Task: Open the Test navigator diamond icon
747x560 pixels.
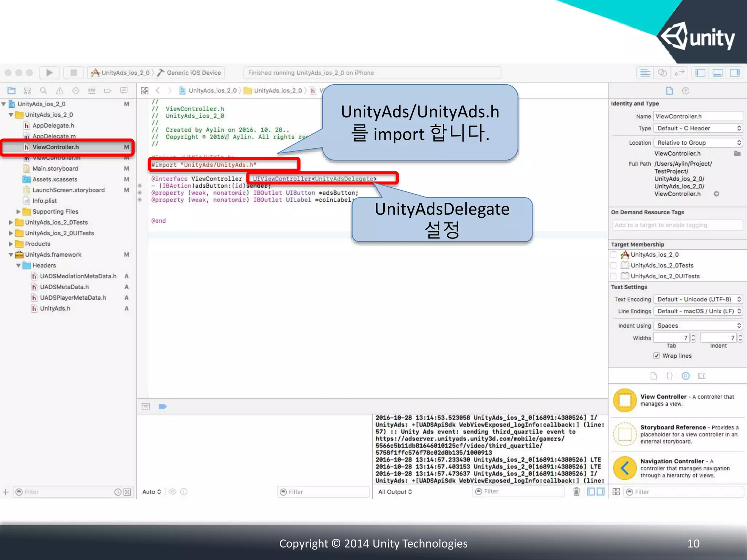Action: [76, 90]
